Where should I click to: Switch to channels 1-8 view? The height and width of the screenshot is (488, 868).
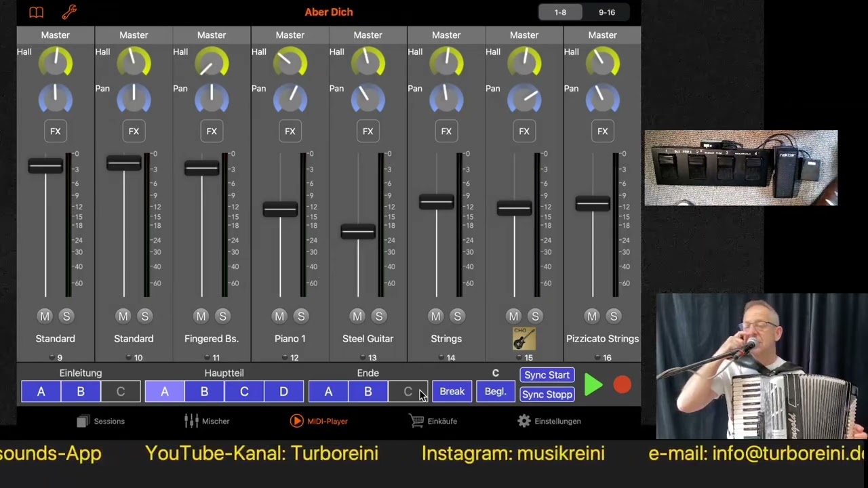(x=561, y=12)
